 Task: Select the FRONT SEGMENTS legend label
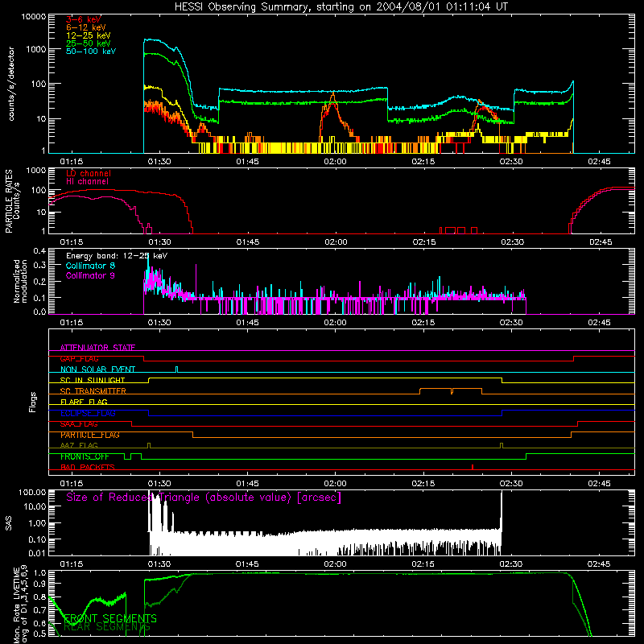click(x=110, y=618)
